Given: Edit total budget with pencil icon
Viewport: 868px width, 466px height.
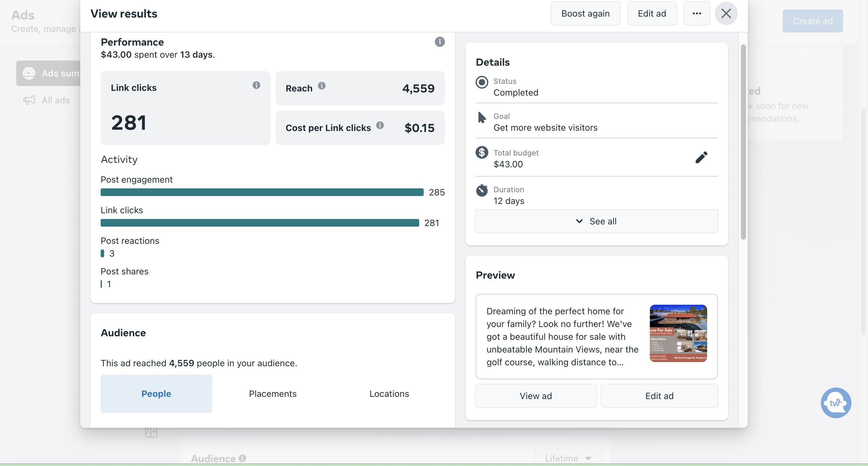Looking at the screenshot, I should [701, 157].
